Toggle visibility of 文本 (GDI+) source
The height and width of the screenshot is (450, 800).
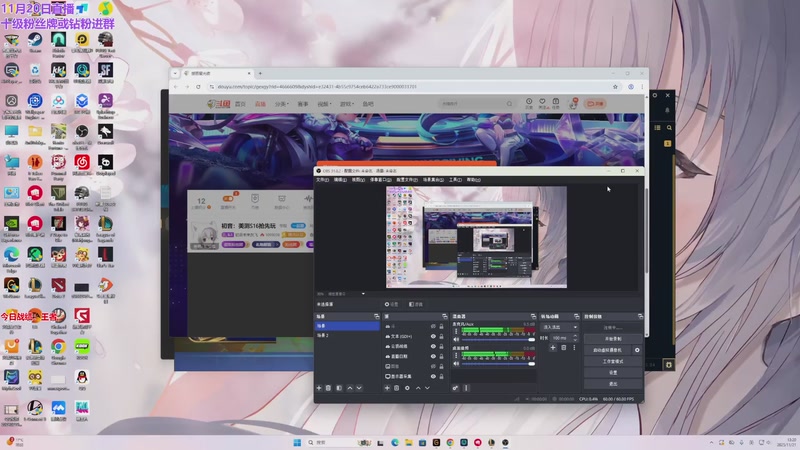(x=433, y=337)
